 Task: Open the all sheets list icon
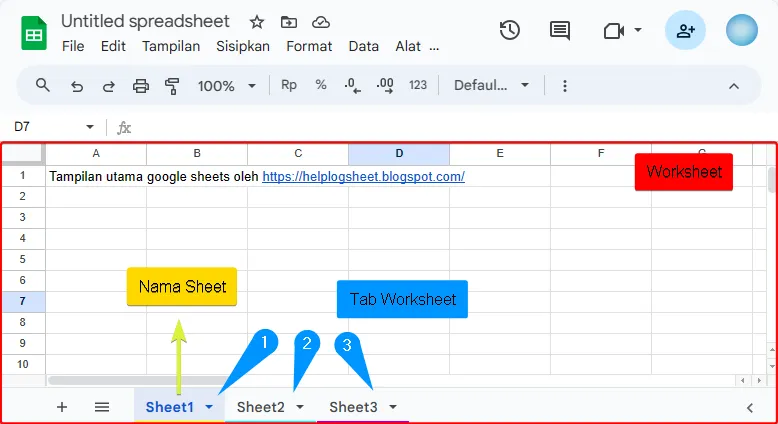point(102,407)
